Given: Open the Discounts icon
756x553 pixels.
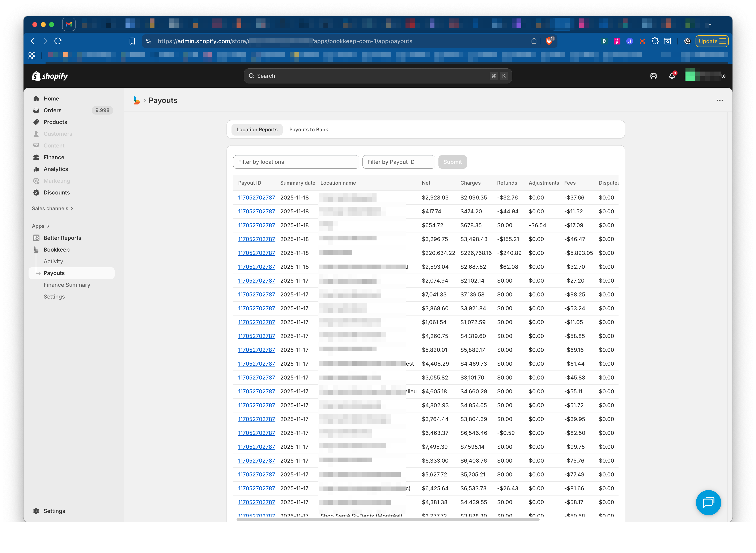Looking at the screenshot, I should point(36,192).
